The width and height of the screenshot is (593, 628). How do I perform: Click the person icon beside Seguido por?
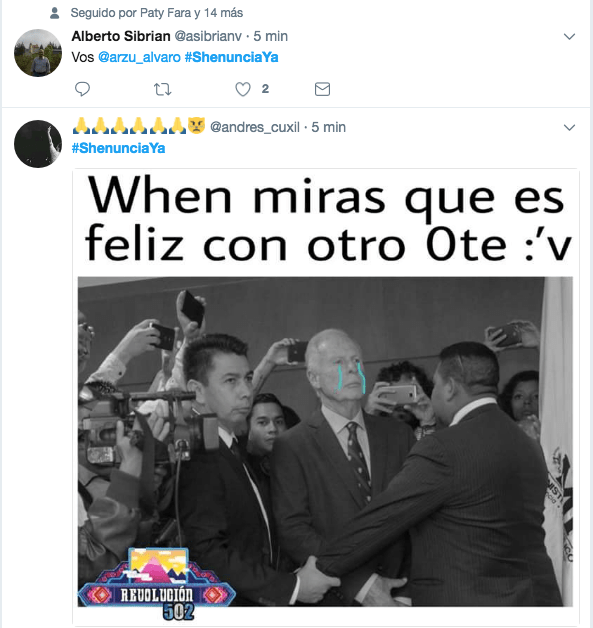pos(55,13)
